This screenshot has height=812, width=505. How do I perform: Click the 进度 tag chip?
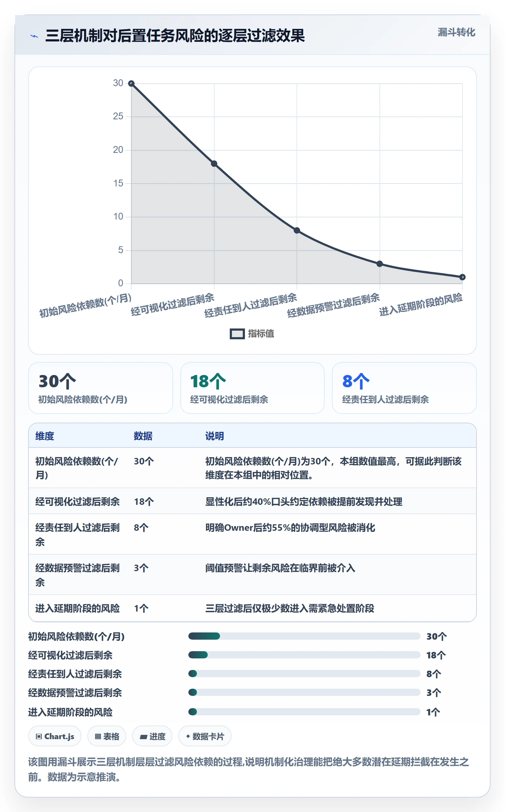click(x=152, y=736)
